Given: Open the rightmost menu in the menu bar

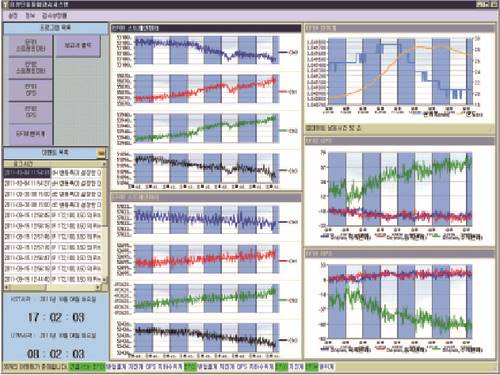Looking at the screenshot, I should 54,16.
